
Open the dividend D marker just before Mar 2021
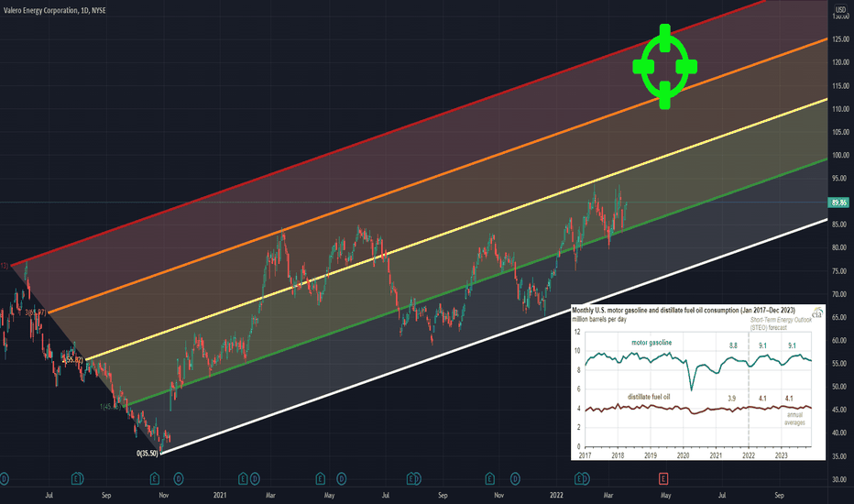coord(255,479)
